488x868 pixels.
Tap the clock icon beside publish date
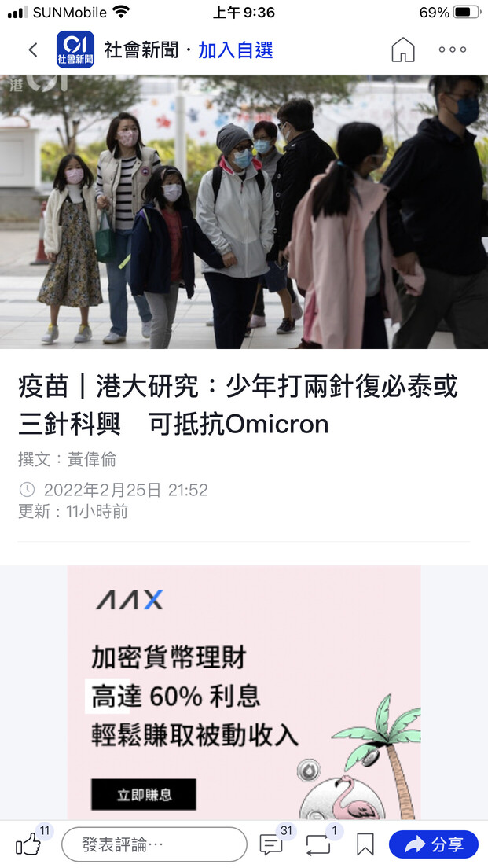pyautogui.click(x=27, y=489)
